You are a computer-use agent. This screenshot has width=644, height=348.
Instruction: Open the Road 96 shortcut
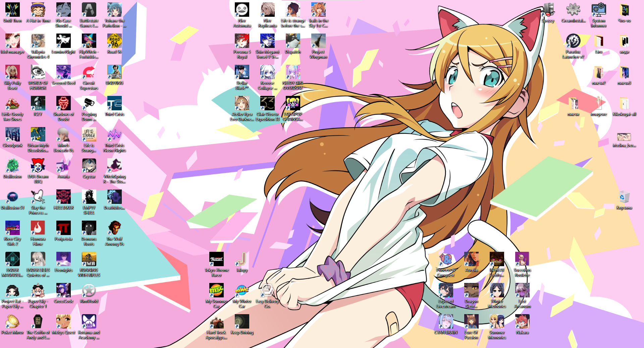click(x=114, y=44)
